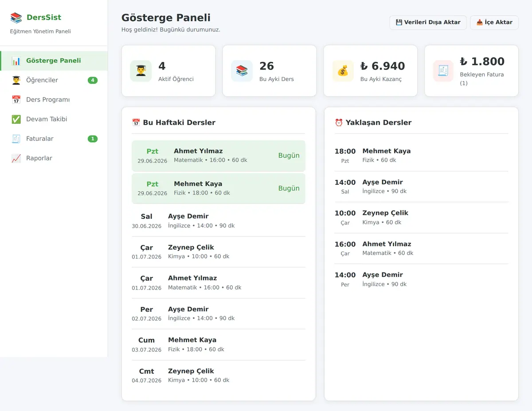Select Zeynep Çelik's 01.07.2026 Kimya lesson
Viewport: 532px width, 411px height.
219,252
